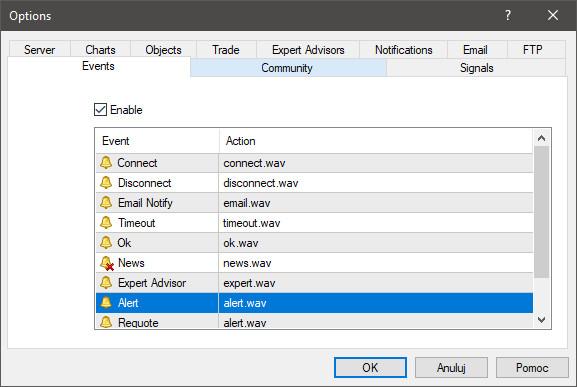Viewport: 577px width, 387px height.
Task: Select the Expert Advisor event name
Action: coord(152,283)
